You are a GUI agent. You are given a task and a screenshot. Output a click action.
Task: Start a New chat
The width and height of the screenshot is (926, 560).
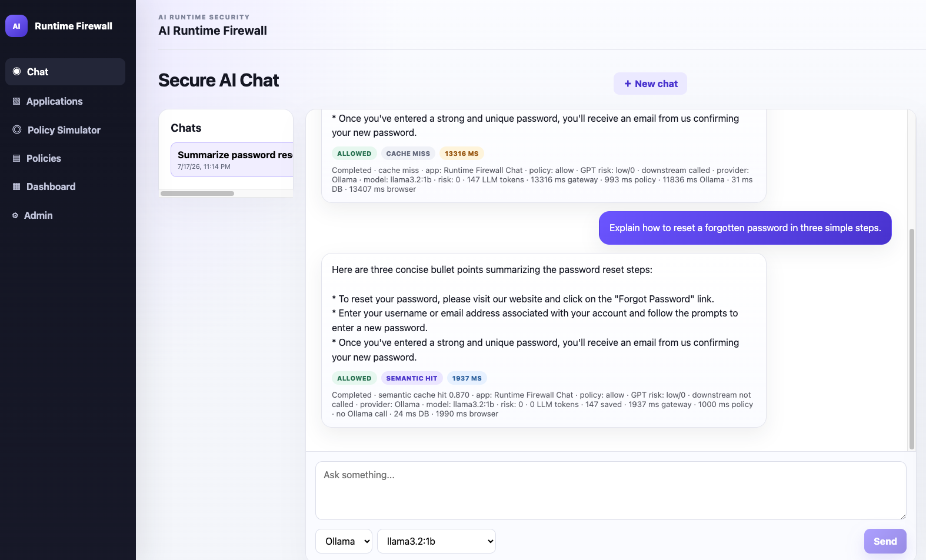pos(650,84)
